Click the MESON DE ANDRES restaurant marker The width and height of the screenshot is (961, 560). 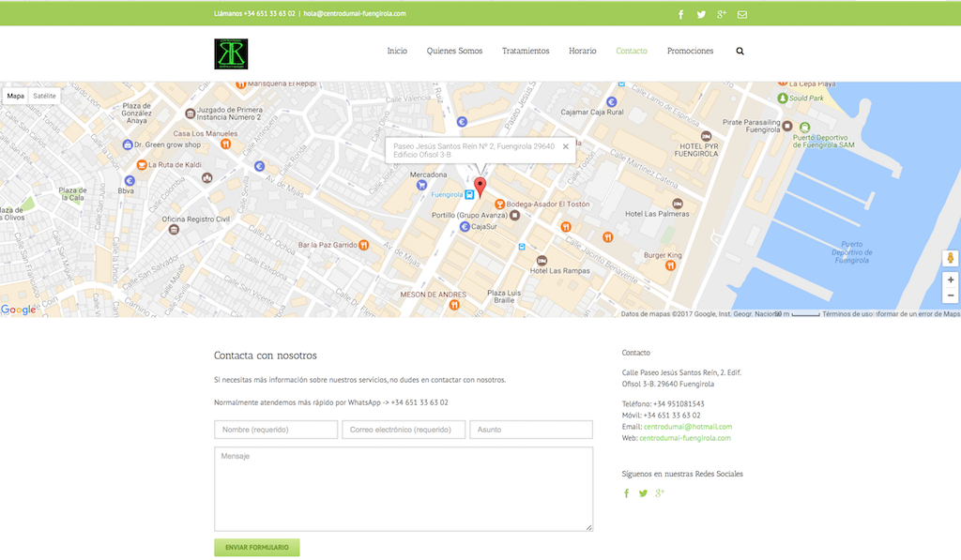point(454,305)
